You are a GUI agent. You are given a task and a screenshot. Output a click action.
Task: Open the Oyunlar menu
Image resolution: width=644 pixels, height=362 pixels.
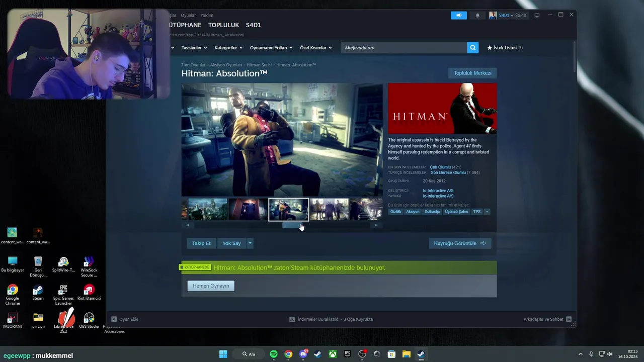188,15
